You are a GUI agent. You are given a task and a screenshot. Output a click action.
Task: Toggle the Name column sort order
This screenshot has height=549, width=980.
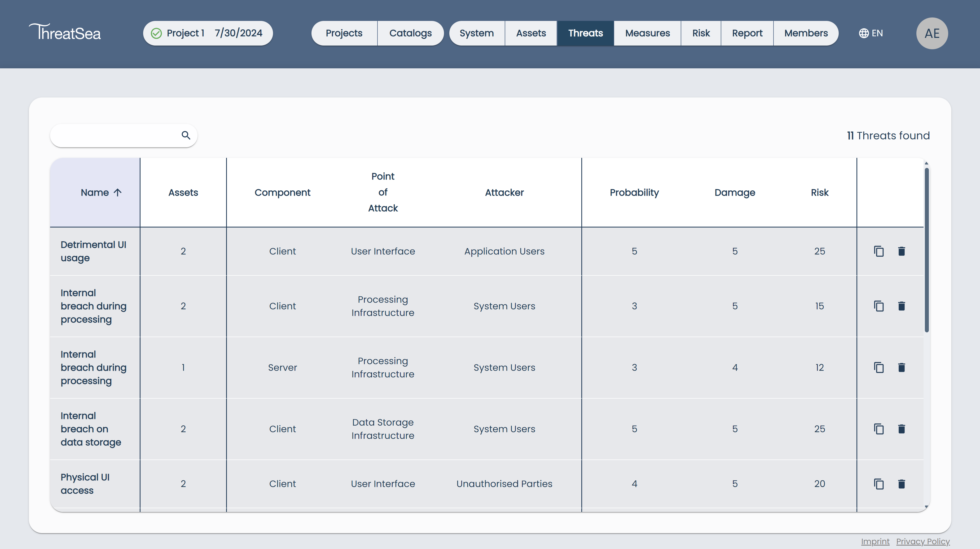[101, 192]
